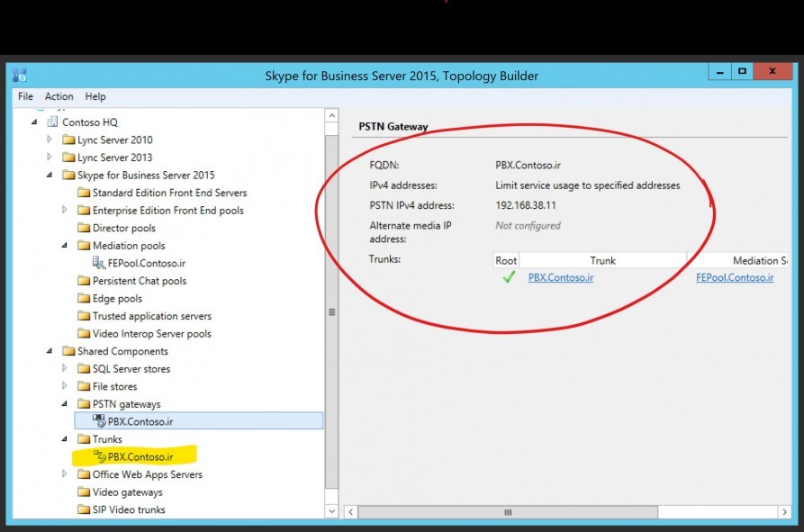Click the File stores folder icon

(84, 386)
